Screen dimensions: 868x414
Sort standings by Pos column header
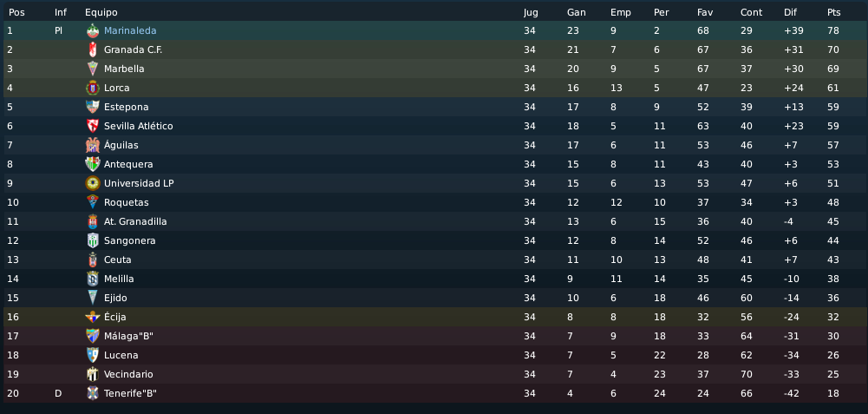pyautogui.click(x=16, y=12)
